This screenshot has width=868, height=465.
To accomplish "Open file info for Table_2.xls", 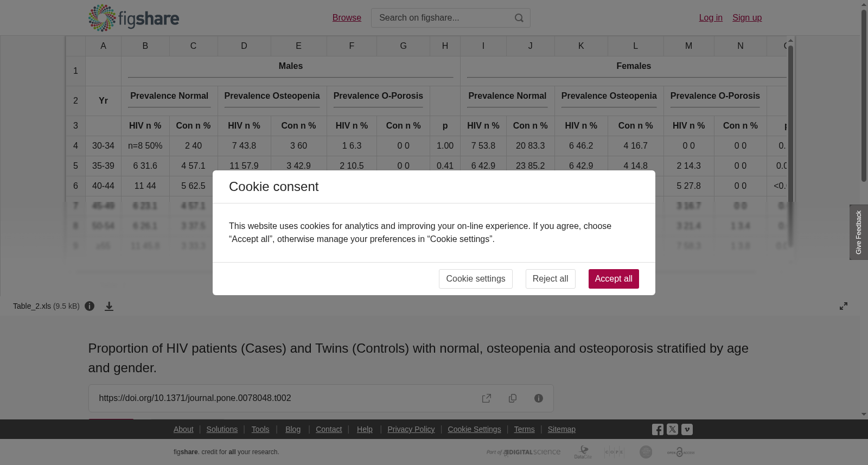I will tap(90, 306).
